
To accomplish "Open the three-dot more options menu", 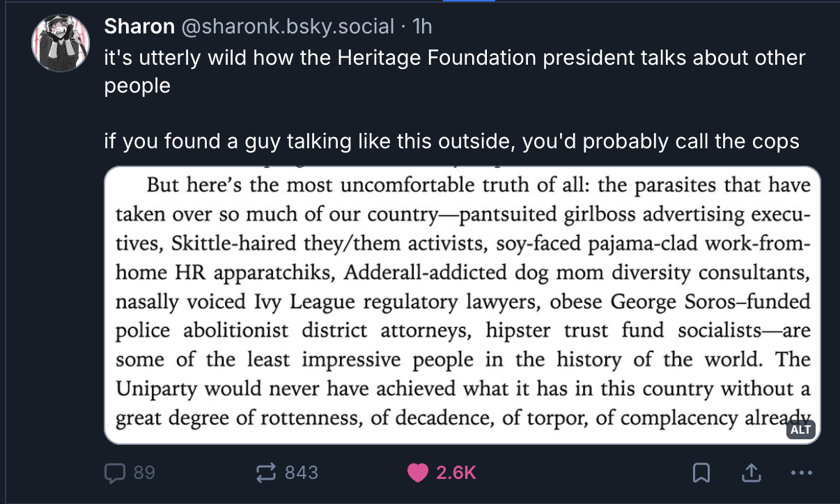I will point(802,473).
